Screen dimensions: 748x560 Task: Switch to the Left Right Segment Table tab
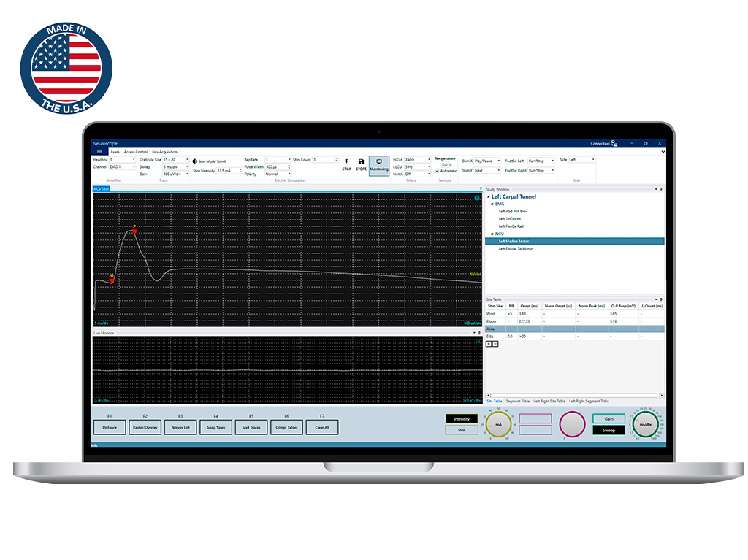pos(589,401)
